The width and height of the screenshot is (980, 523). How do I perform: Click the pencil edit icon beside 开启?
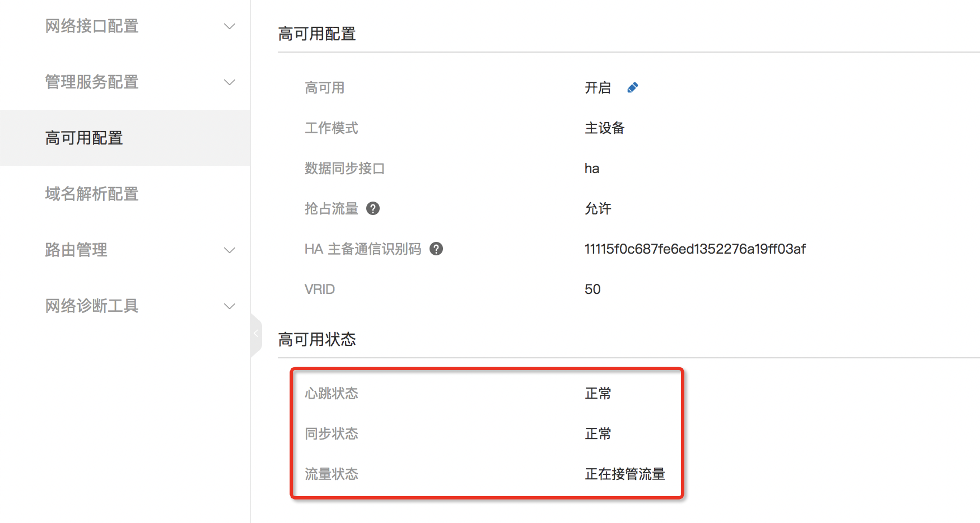coord(632,88)
